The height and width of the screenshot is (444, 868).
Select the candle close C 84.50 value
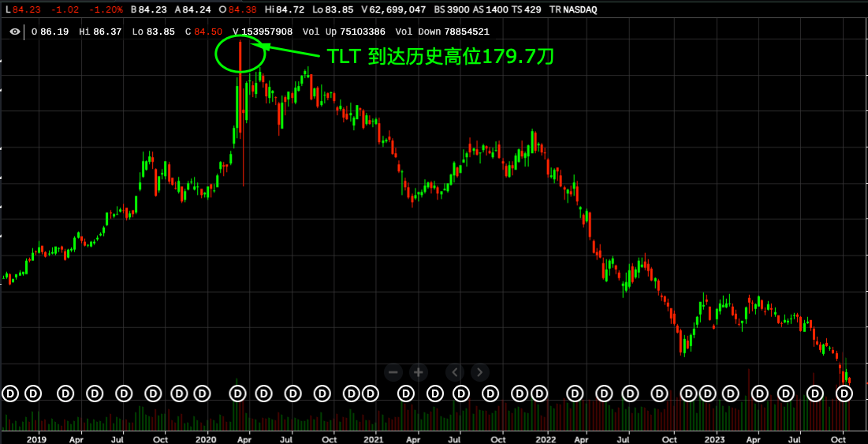203,32
